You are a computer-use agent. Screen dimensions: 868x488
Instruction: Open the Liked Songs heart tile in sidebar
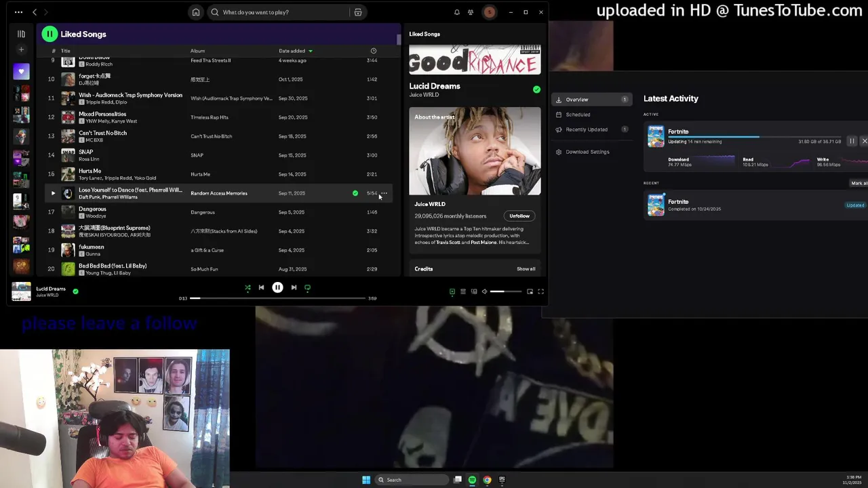21,71
